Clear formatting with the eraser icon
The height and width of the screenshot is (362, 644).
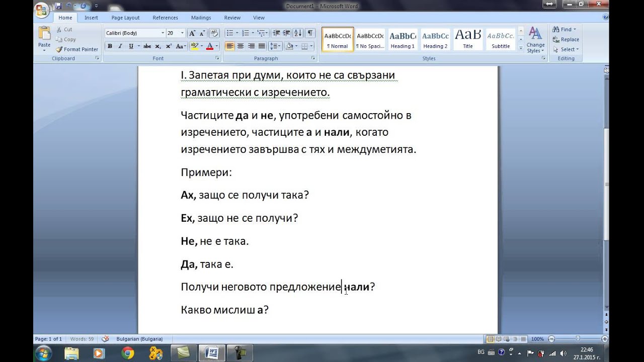pyautogui.click(x=214, y=33)
